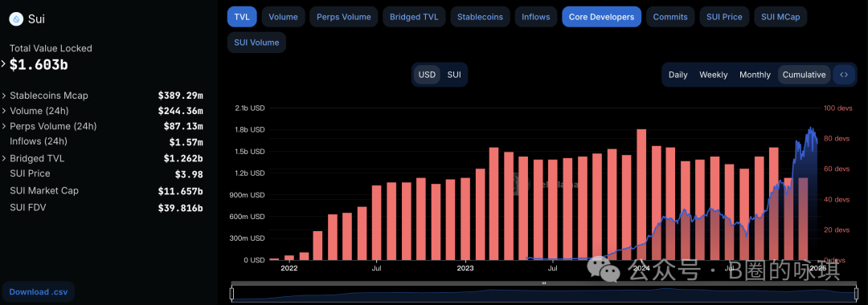Click the left handle of the range slider
The height and width of the screenshot is (305, 868).
point(232,294)
